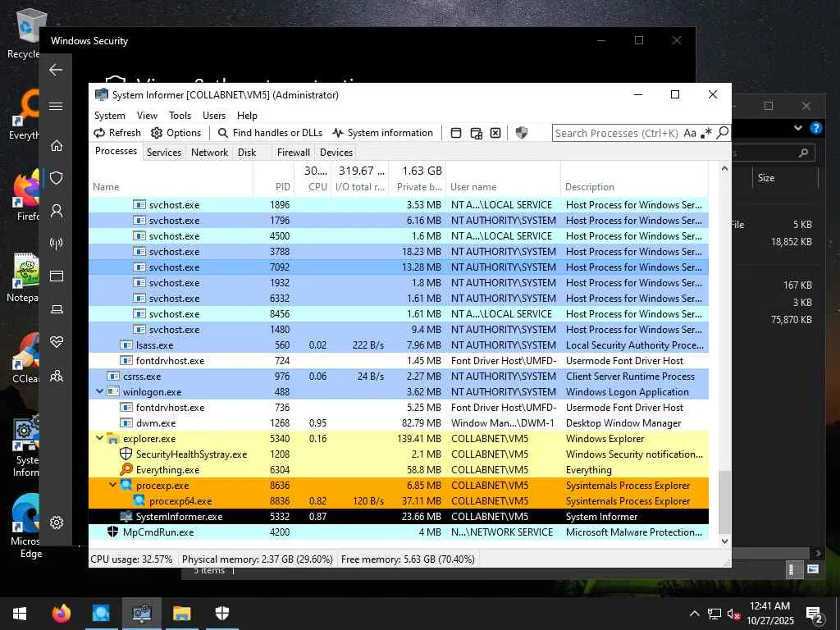Show hidden tray icons chevron
The image size is (840, 630).
coord(694,614)
